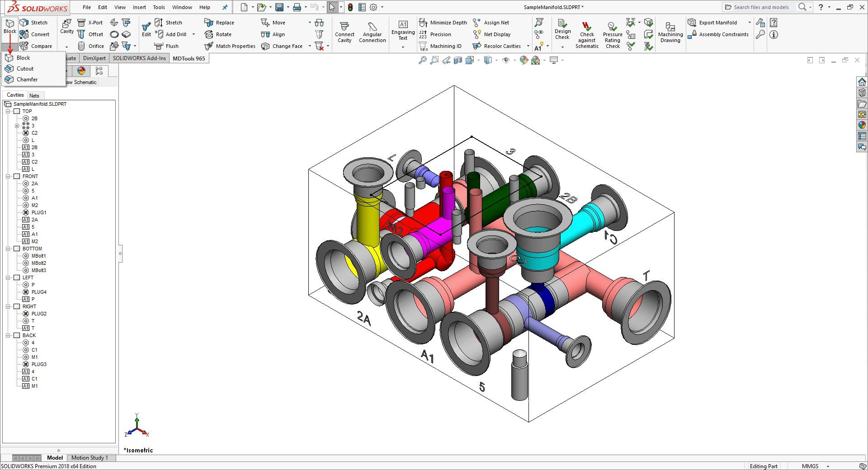Choose Cutout from the Block dropdown
Image resolution: width=868 pixels, height=470 pixels.
[x=25, y=69]
